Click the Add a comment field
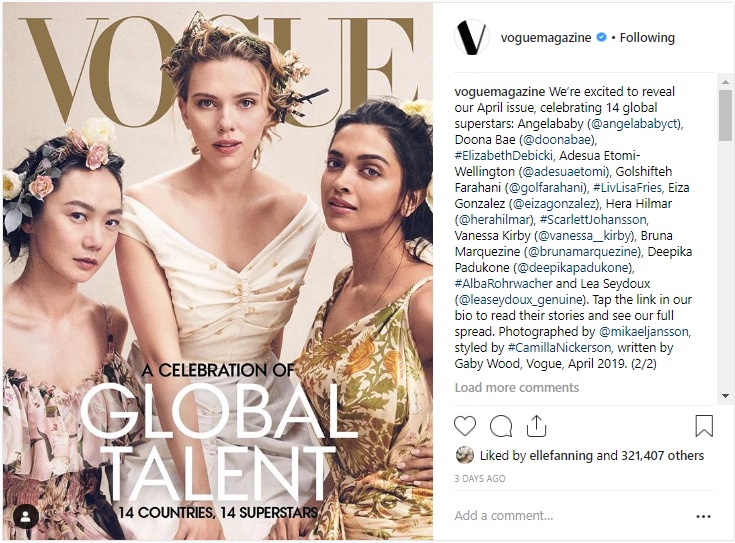 pos(572,516)
